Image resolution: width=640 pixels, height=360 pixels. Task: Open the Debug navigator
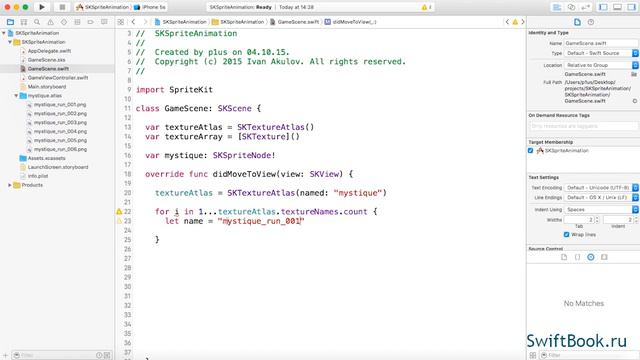(x=77, y=22)
